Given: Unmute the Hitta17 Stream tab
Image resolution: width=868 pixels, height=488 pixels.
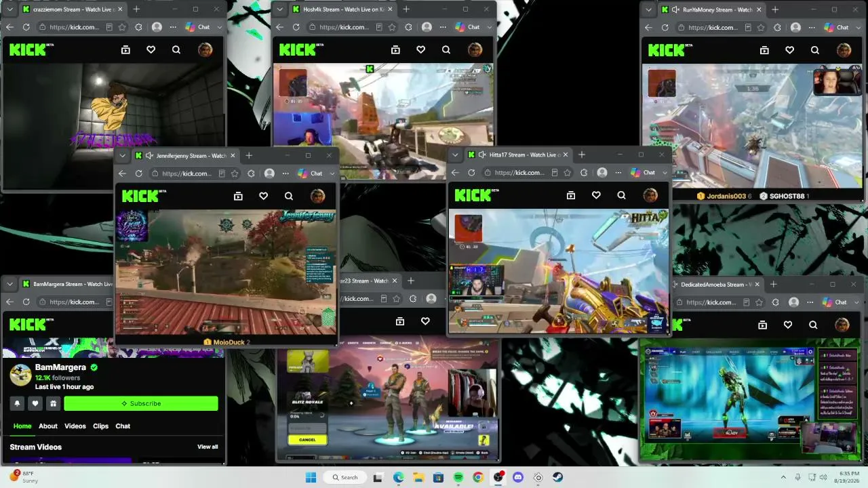Looking at the screenshot, I should [x=481, y=155].
